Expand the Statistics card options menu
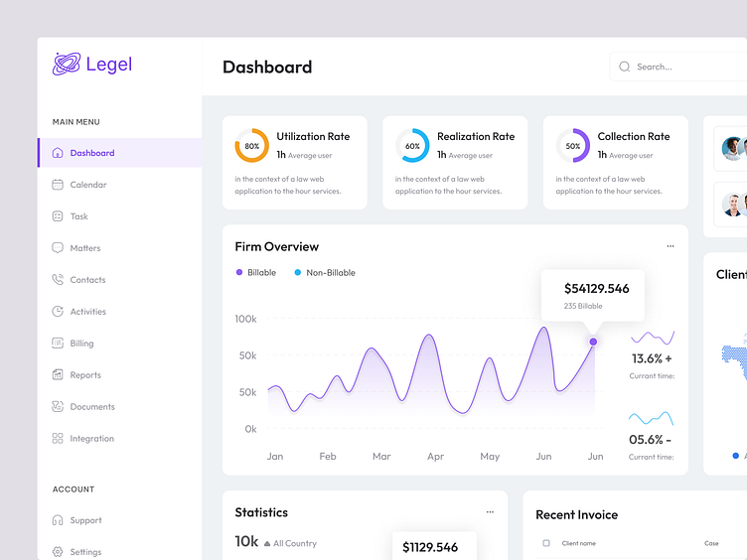Screen dimensions: 747x560 point(490,512)
